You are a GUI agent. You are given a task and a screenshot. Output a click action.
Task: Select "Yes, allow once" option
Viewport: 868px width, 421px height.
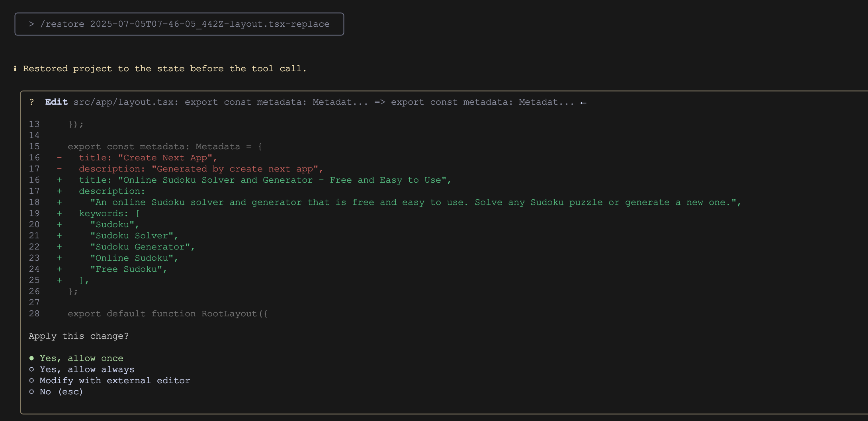pyautogui.click(x=76, y=359)
